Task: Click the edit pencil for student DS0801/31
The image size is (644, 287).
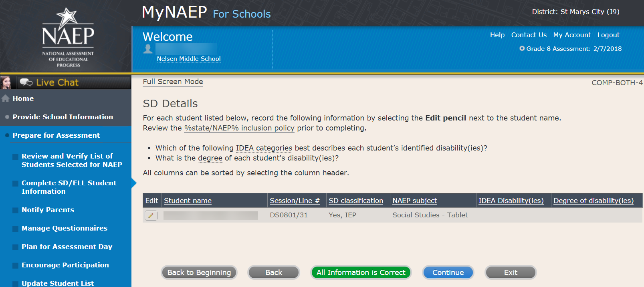Action: coord(151,215)
